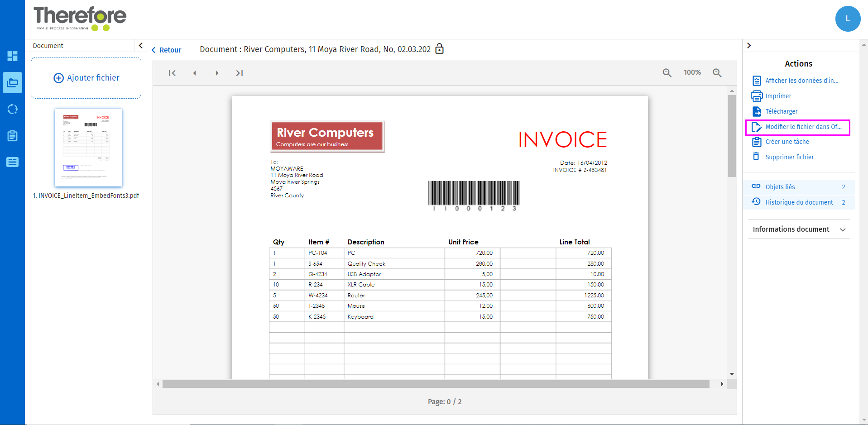The width and height of the screenshot is (868, 425).
Task: Go to first page of document
Action: coord(172,73)
